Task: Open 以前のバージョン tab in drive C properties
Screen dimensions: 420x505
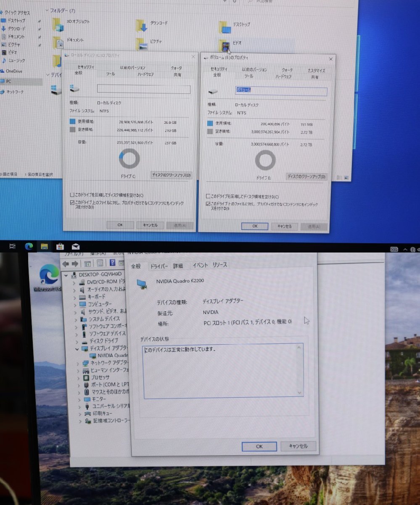Action: (x=132, y=67)
